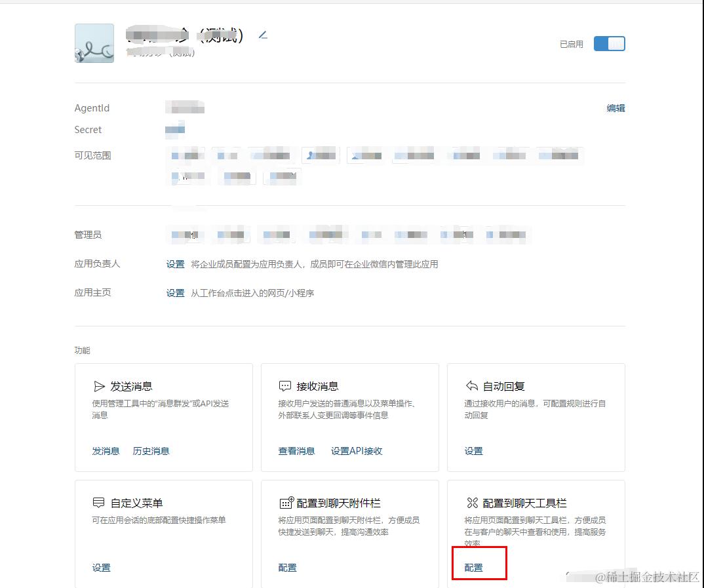Click 设置 under 自定义菜单 card
This screenshot has width=704, height=588.
pyautogui.click(x=101, y=568)
